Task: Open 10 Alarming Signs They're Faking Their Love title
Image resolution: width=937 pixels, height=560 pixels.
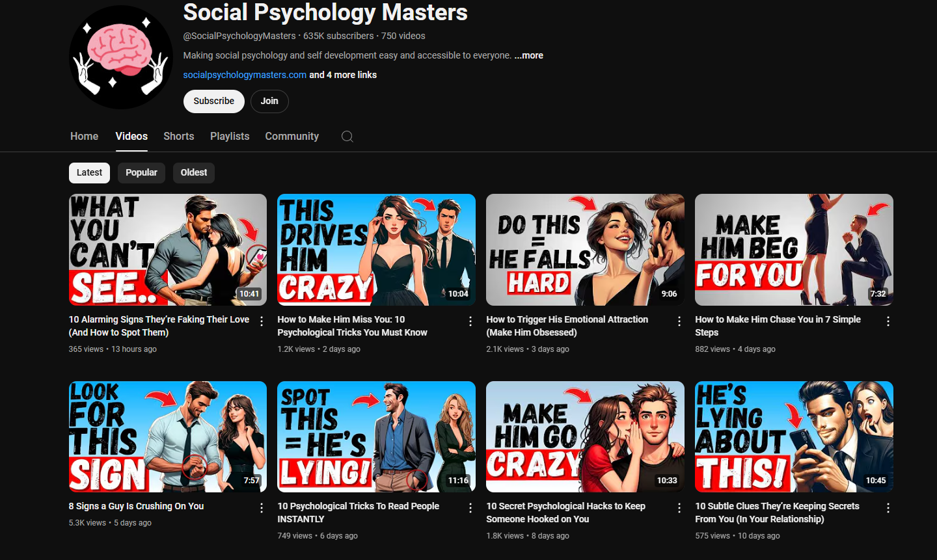Action: click(159, 326)
